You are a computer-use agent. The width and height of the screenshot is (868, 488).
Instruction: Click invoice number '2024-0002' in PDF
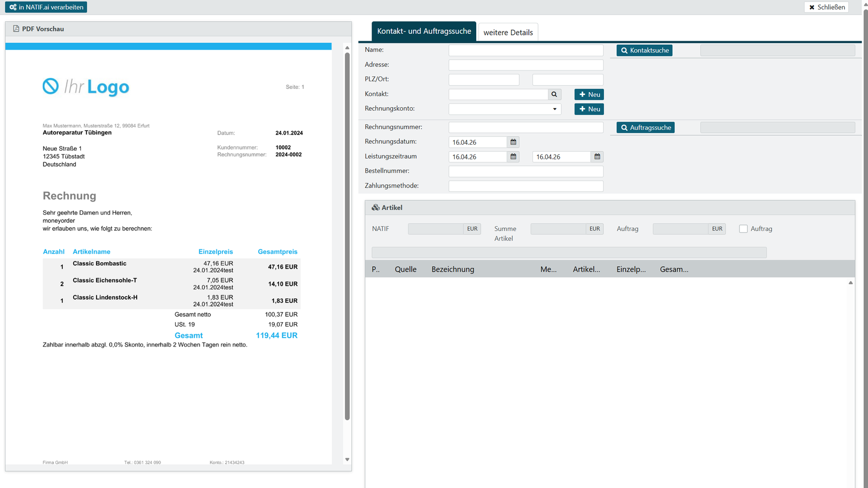click(289, 155)
